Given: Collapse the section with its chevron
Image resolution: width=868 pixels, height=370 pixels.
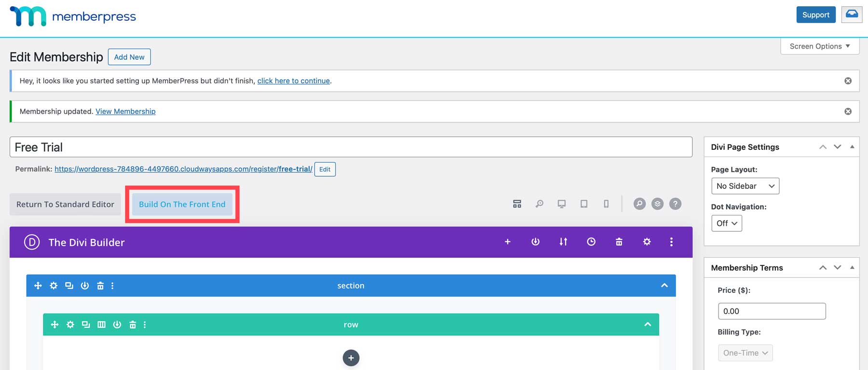Looking at the screenshot, I should coord(665,285).
